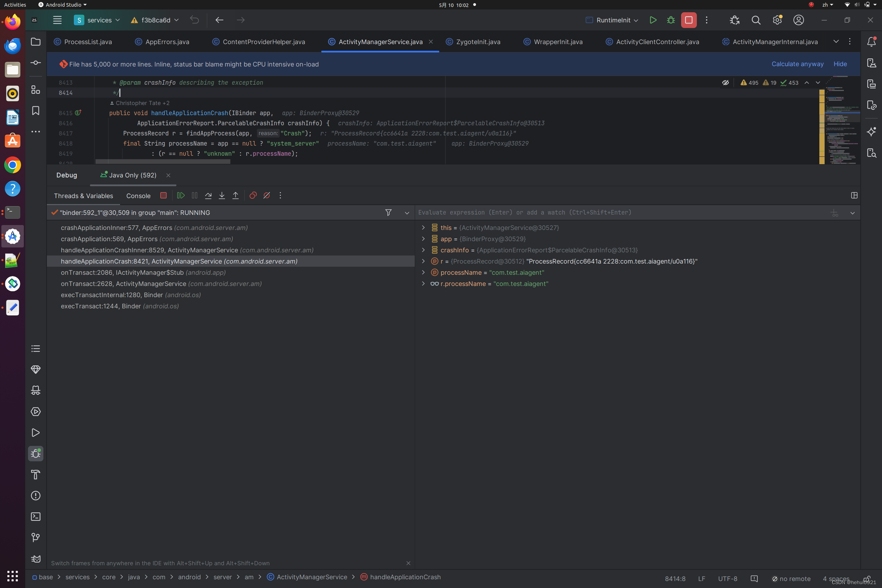Image resolution: width=882 pixels, height=588 pixels.
Task: Switch to AppErrors.java tab
Action: click(x=162, y=42)
